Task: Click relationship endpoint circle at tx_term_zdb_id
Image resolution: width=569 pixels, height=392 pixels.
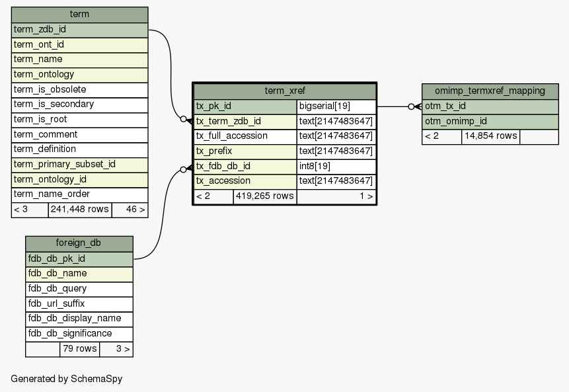Action: point(184,120)
